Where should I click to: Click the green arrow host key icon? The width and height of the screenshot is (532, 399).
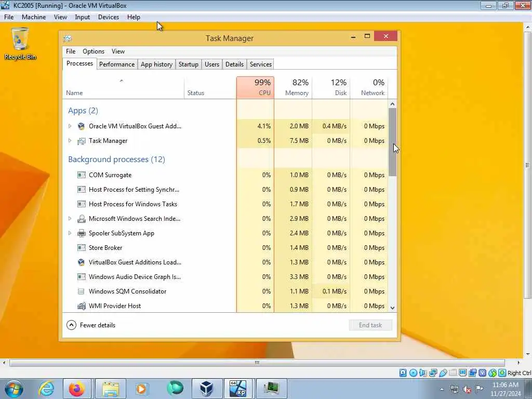tap(502, 373)
